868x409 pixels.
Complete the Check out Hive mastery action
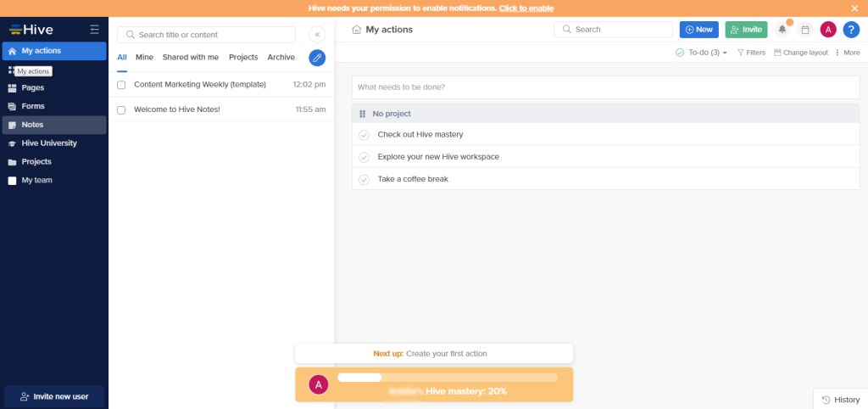click(364, 135)
